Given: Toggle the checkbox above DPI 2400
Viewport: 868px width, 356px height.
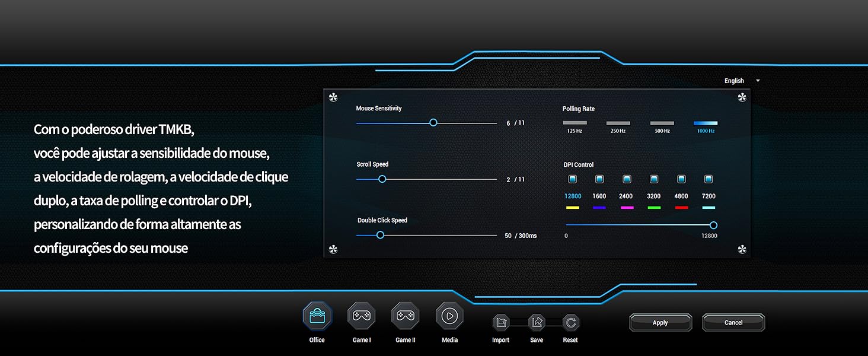Looking at the screenshot, I should point(627,179).
